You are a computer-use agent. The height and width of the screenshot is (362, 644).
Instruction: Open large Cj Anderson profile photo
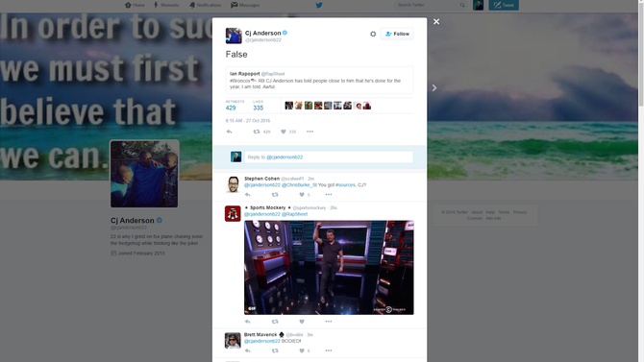click(144, 174)
